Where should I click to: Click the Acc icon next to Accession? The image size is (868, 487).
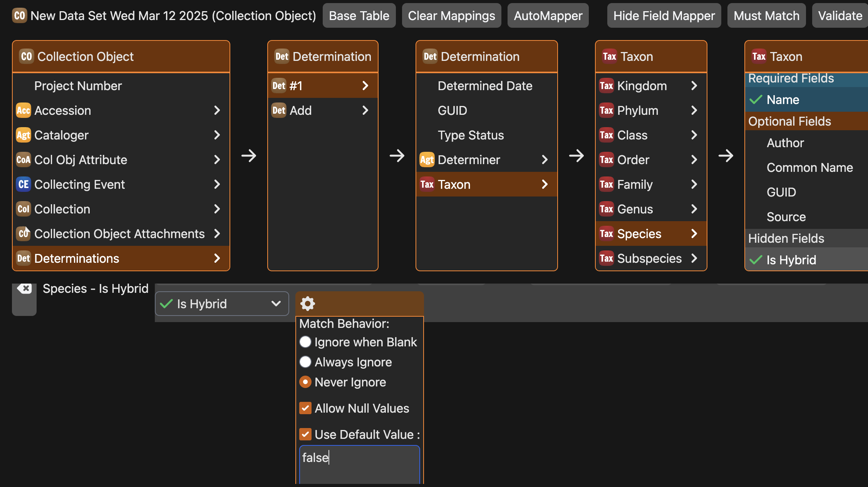point(23,110)
